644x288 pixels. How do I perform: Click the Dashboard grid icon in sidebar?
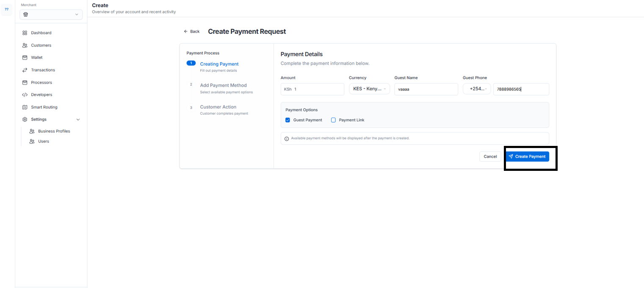25,33
